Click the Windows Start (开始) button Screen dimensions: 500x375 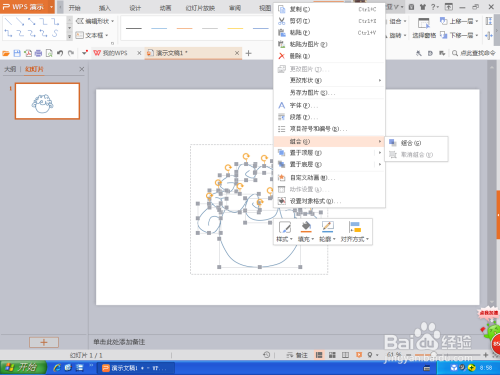click(x=23, y=368)
